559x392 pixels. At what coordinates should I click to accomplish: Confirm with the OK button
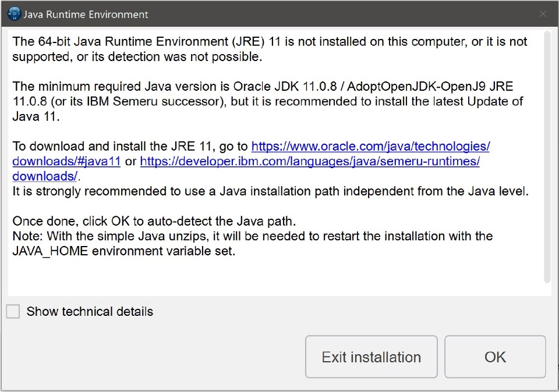pyautogui.click(x=495, y=357)
